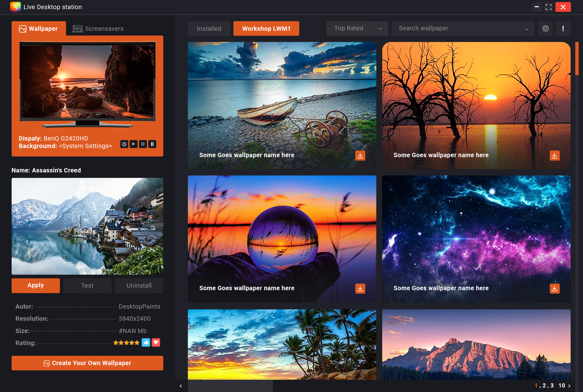This screenshot has height=392, width=583.
Task: Give the Assassin's Creed wallpaper a thumbs down
Action: [x=156, y=343]
